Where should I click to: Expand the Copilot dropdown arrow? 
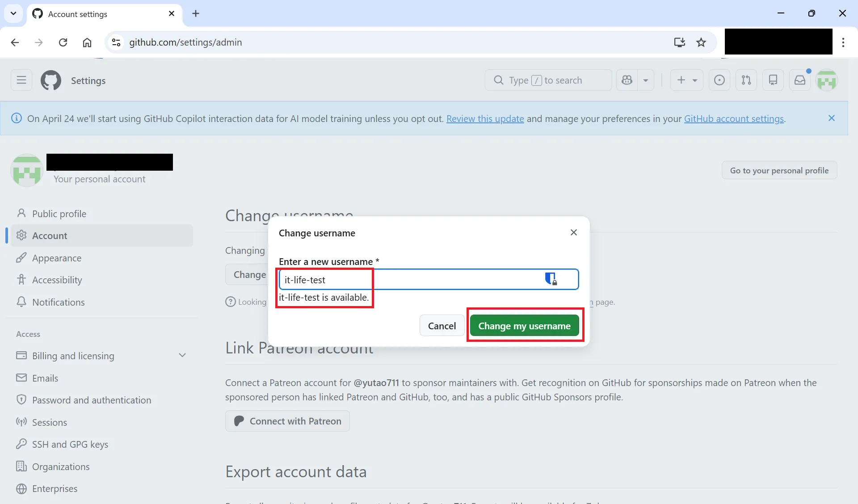[646, 80]
